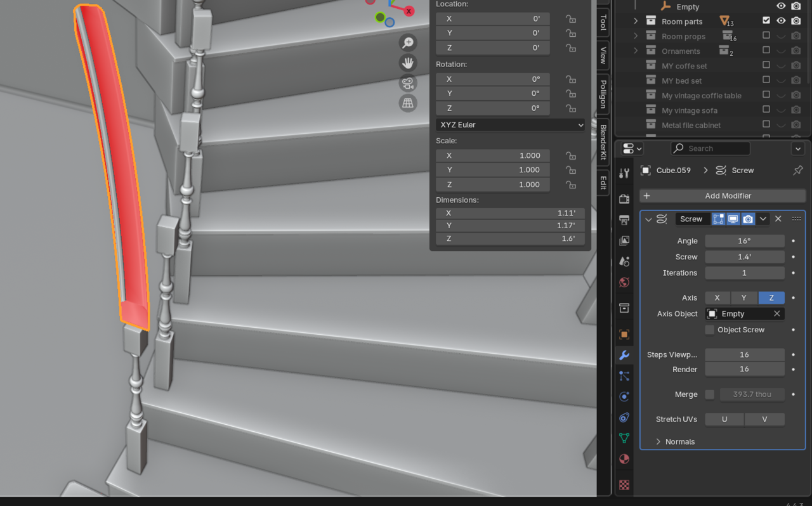Open the Physics properties tab icon
Viewport: 812px width, 506px height.
624,396
